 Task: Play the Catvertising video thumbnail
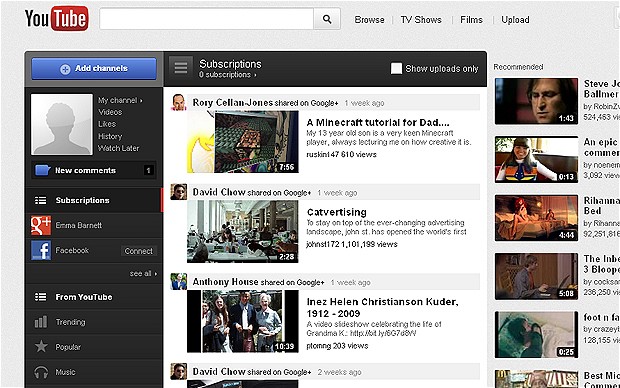click(x=243, y=231)
